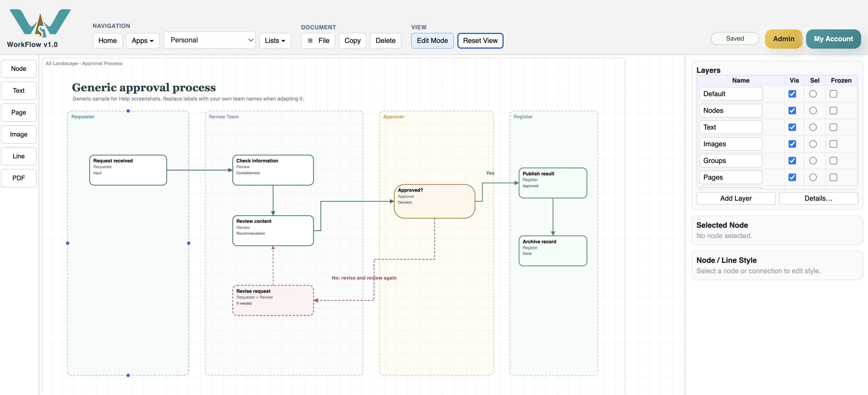868x395 pixels.
Task: Select the Node tool
Action: pyautogui.click(x=18, y=69)
